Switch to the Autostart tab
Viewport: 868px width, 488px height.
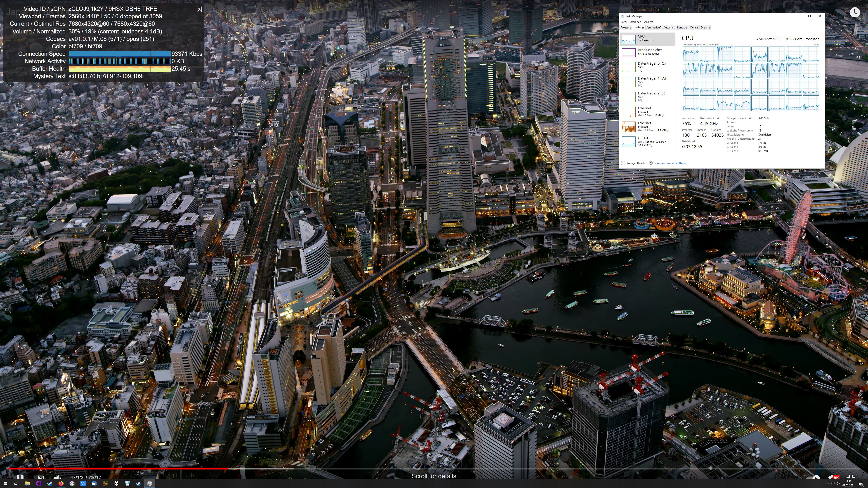pos(669,28)
